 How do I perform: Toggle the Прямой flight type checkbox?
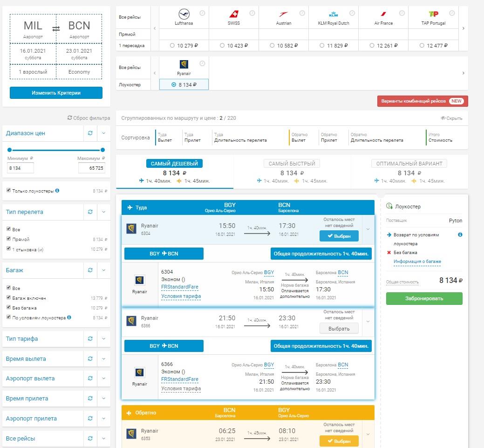click(9, 239)
